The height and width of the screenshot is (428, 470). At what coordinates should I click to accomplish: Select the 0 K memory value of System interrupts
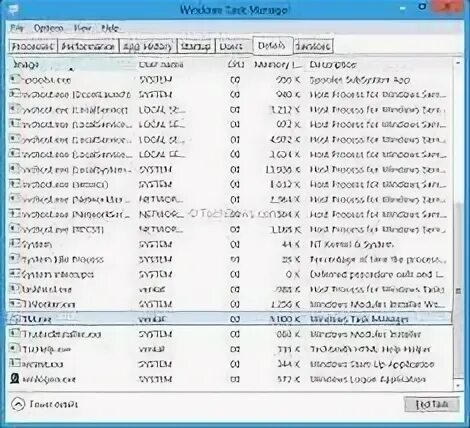click(x=293, y=274)
